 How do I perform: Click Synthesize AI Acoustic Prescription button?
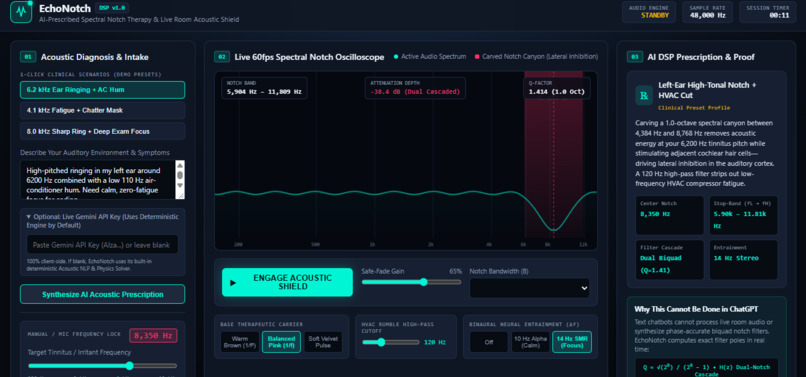pos(102,294)
